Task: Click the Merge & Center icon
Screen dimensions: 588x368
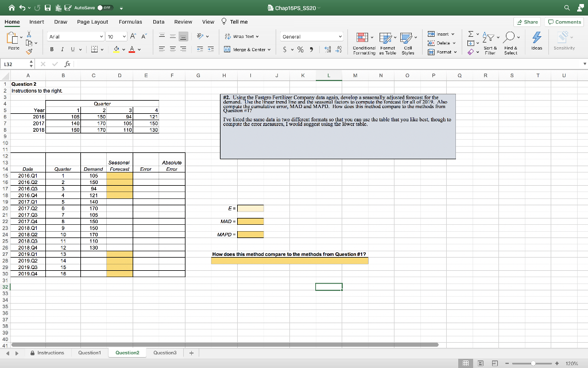Action: (x=226, y=49)
